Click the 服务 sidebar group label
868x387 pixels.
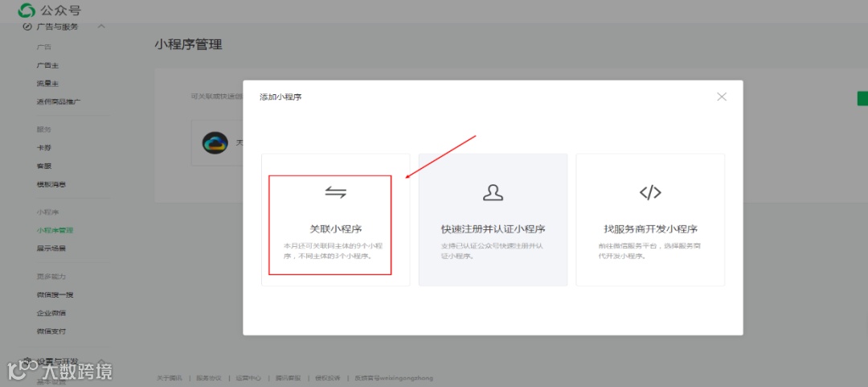point(43,130)
